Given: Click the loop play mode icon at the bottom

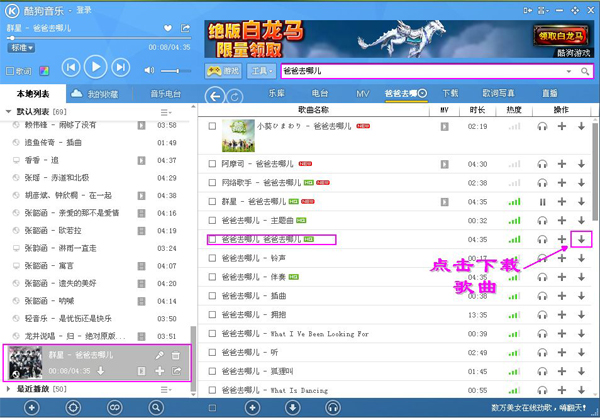Looking at the screenshot, I should point(114,408).
